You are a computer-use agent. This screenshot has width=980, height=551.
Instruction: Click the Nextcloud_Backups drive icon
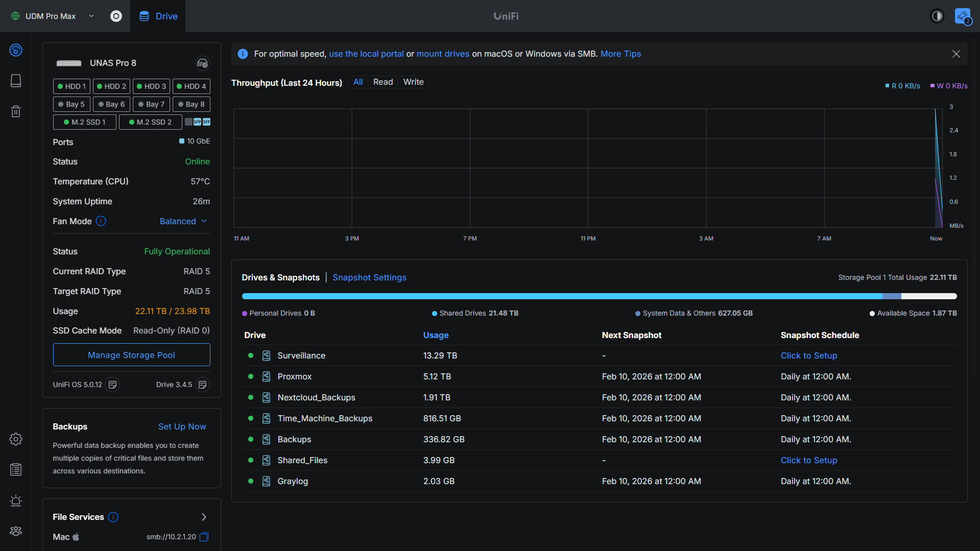266,398
